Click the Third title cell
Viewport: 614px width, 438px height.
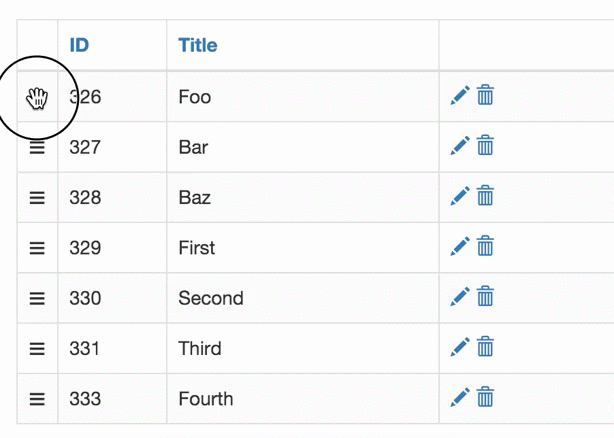point(303,348)
